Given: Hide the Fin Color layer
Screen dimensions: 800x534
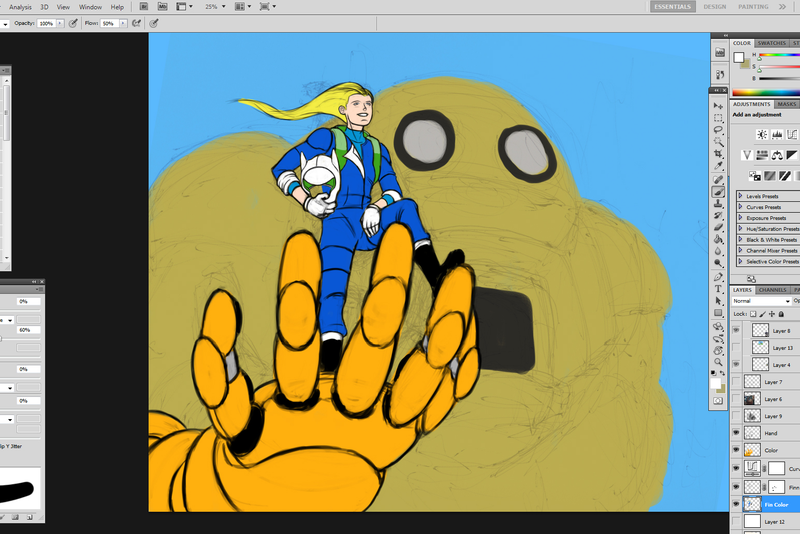Looking at the screenshot, I should pos(736,504).
